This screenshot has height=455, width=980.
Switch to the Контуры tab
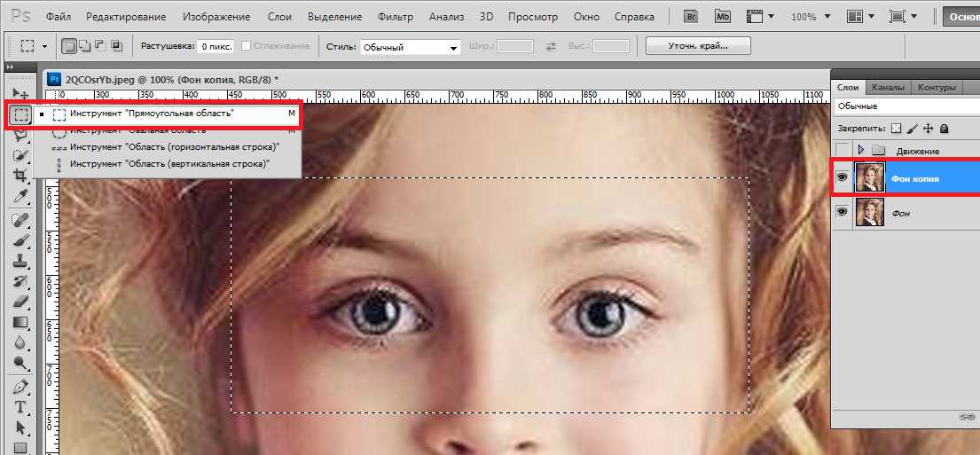(x=937, y=88)
